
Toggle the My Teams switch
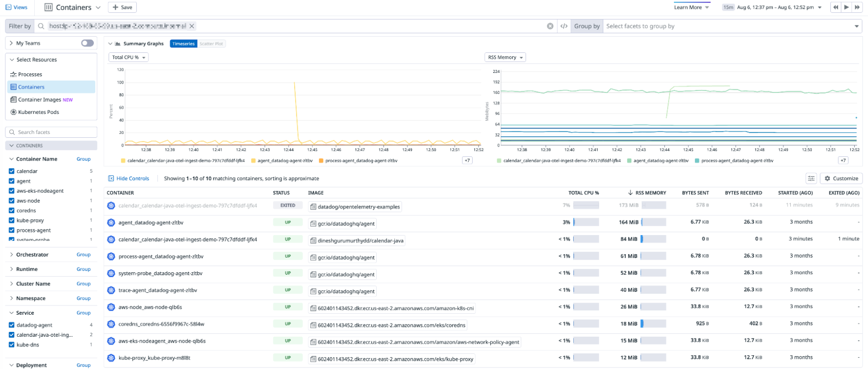pyautogui.click(x=87, y=43)
